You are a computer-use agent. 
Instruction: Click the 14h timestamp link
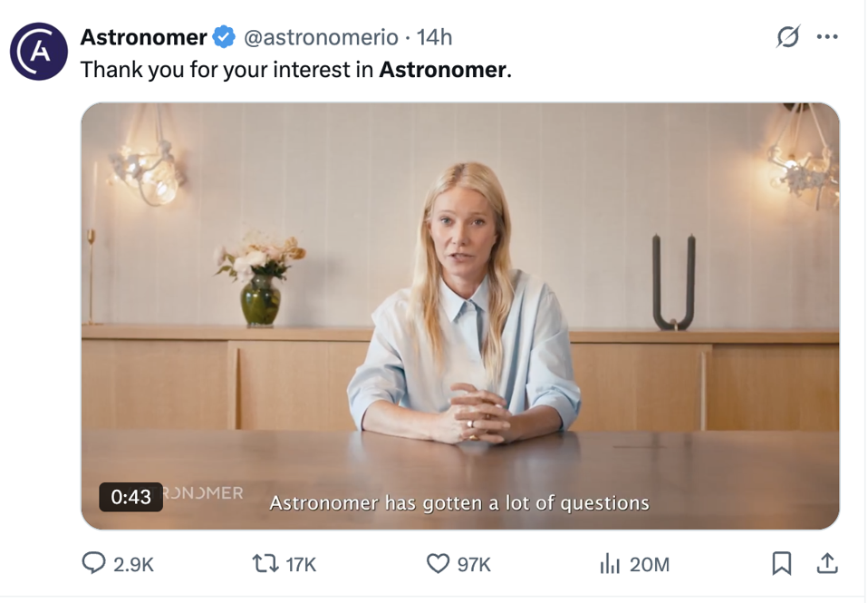(432, 37)
